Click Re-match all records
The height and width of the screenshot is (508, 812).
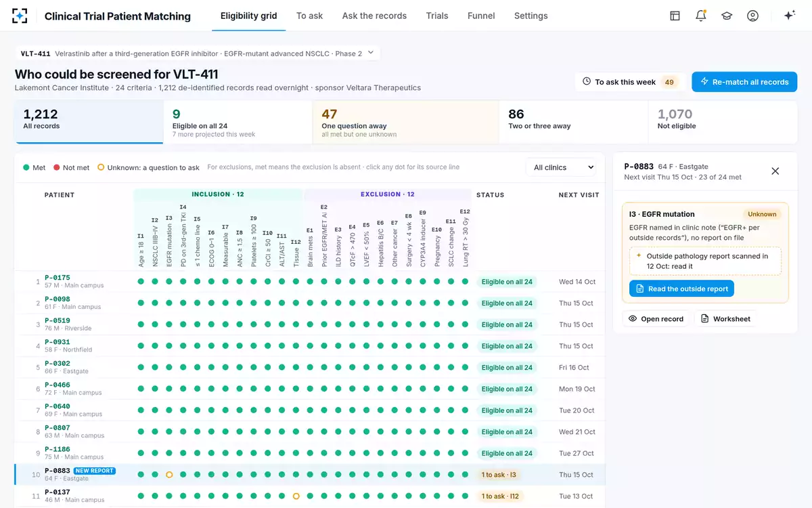(744, 82)
